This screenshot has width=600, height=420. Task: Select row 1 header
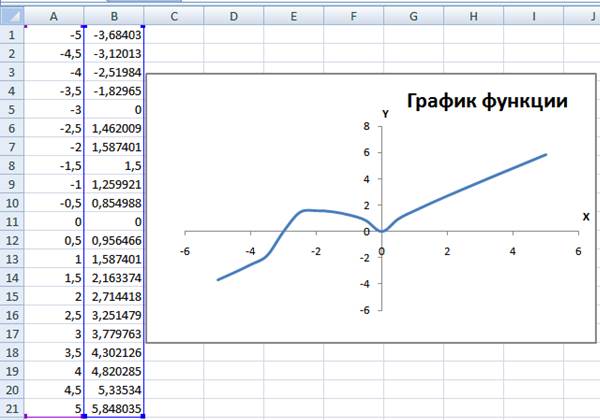point(12,35)
